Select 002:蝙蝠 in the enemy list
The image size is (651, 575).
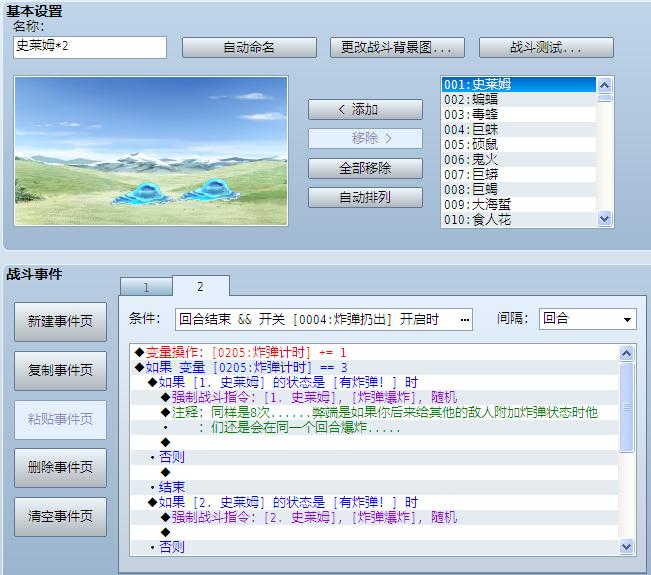coord(519,100)
